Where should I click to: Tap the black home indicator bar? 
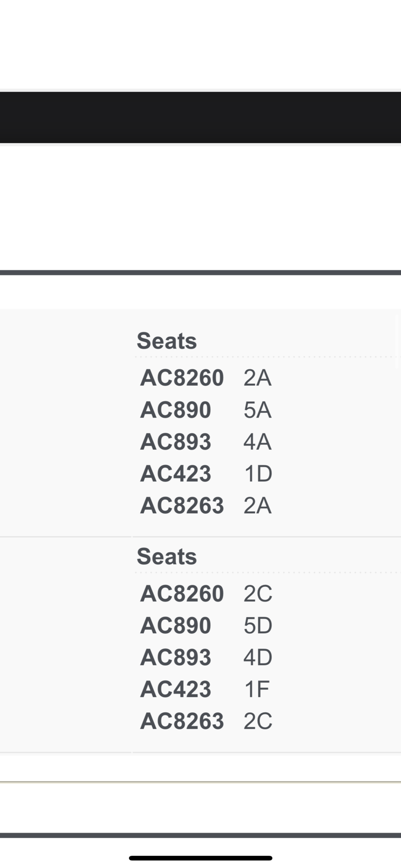coord(200,858)
